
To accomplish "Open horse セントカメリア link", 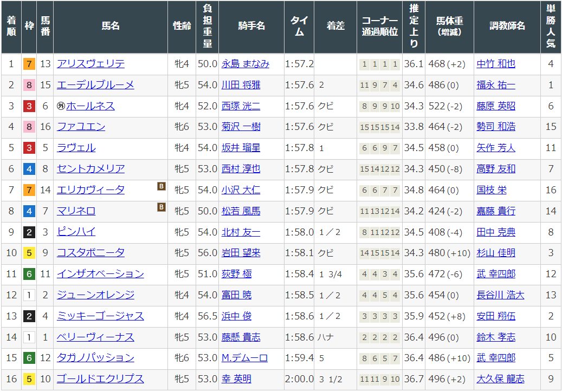I will click(x=91, y=168).
